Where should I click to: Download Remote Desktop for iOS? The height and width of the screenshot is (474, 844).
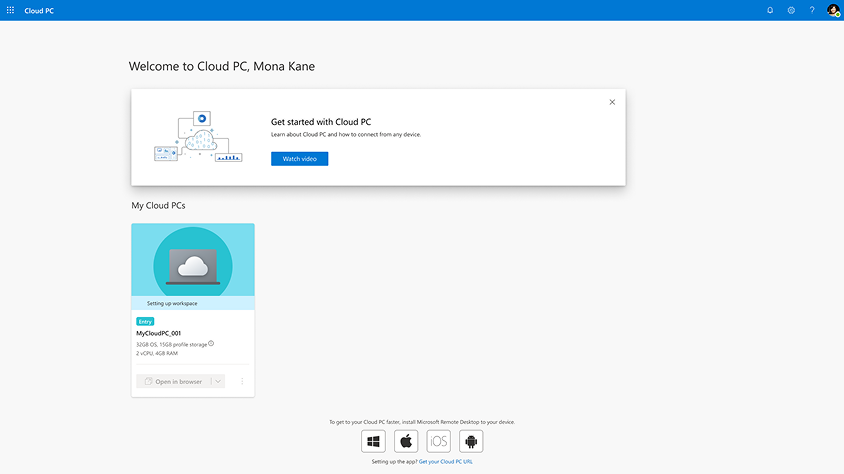pos(438,441)
